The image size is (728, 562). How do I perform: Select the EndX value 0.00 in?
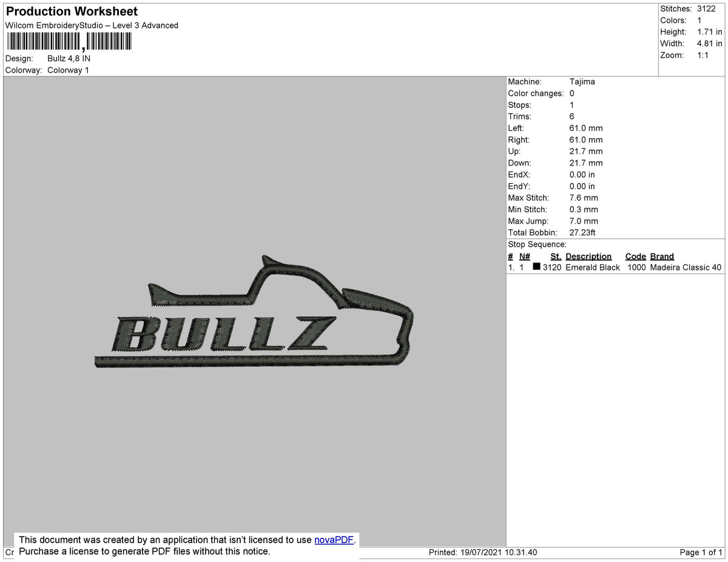pyautogui.click(x=582, y=175)
